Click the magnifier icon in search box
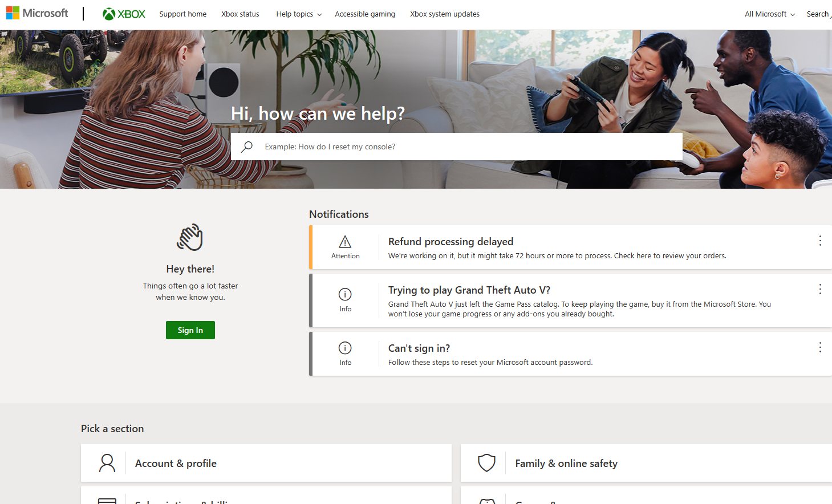This screenshot has height=504, width=832. pos(247,147)
